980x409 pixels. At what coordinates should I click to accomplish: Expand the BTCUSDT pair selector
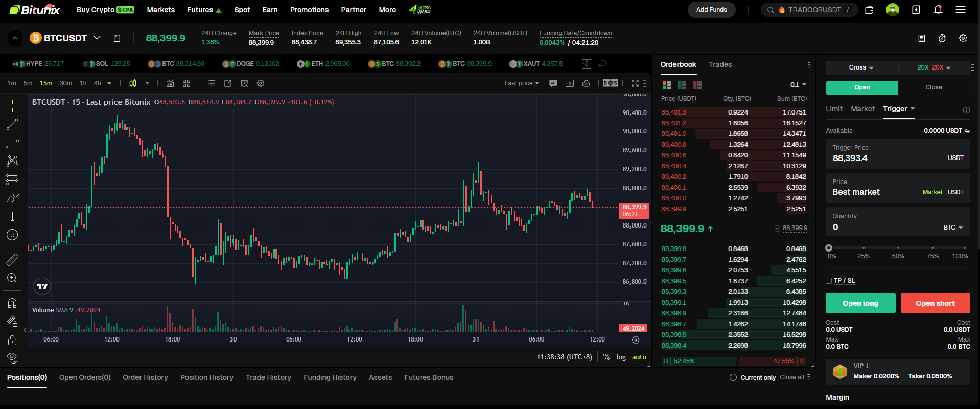(x=97, y=38)
